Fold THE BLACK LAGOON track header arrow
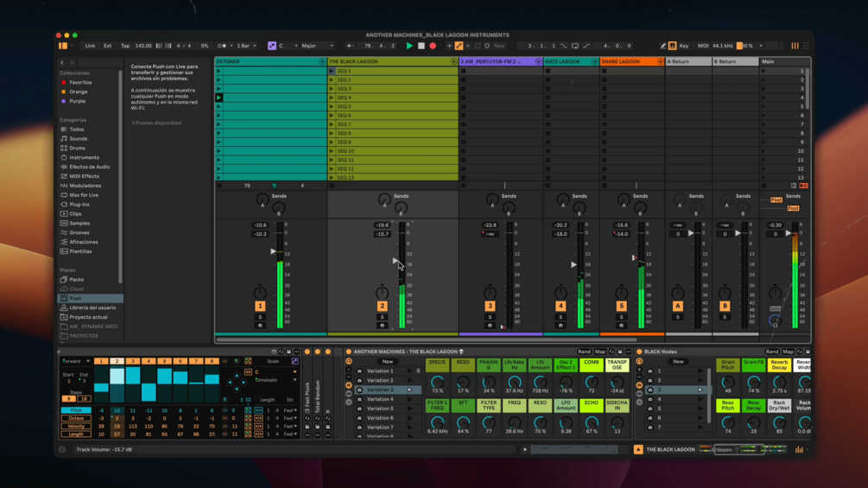868x488 pixels. click(x=453, y=61)
